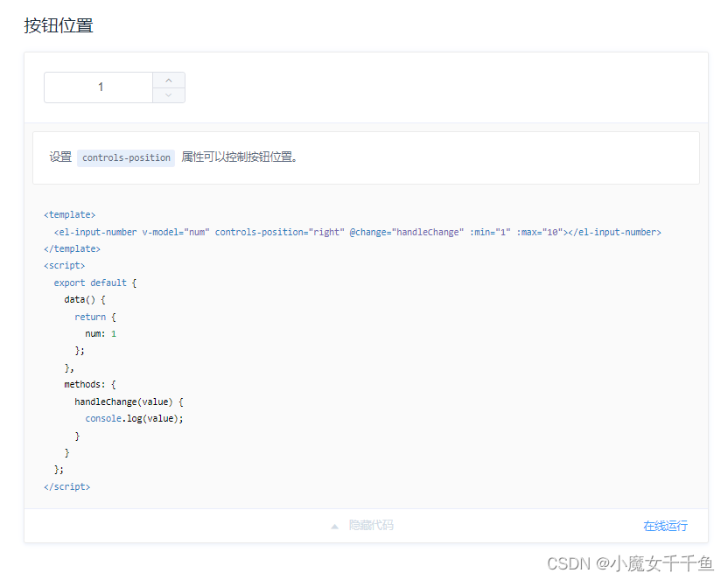
Task: Click the closing </template> tag line
Action: [72, 248]
